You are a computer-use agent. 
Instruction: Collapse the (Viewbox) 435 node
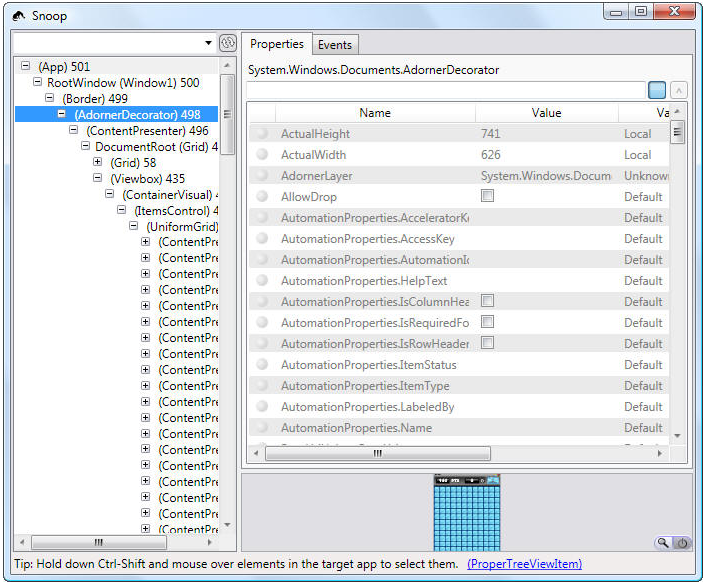(97, 178)
